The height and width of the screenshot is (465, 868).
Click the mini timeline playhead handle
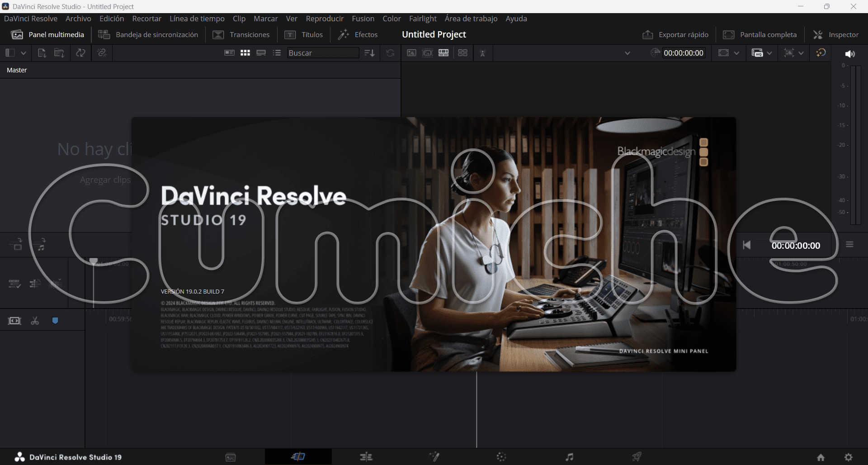coord(94,261)
